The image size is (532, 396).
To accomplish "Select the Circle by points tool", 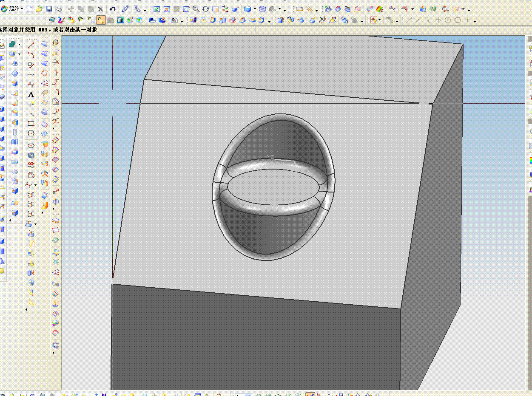I will pyautogui.click(x=31, y=65).
